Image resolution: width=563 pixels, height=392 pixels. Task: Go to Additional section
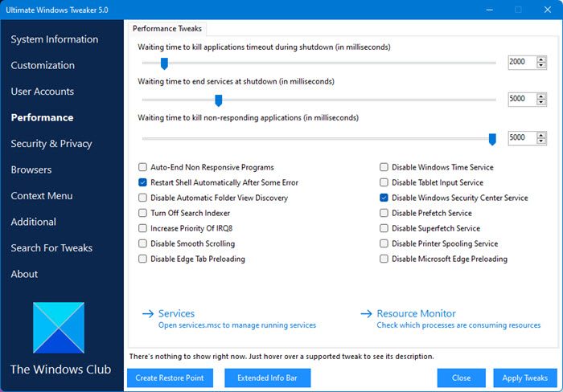34,222
